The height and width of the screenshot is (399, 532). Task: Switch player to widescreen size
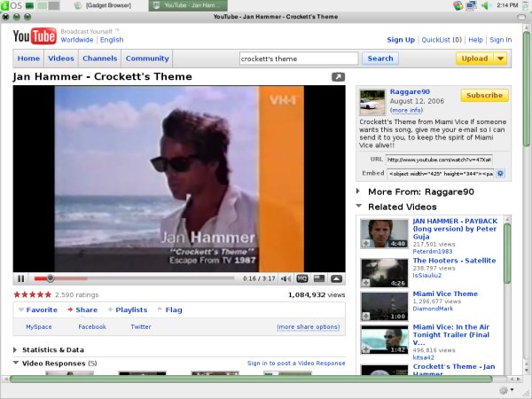click(319, 278)
